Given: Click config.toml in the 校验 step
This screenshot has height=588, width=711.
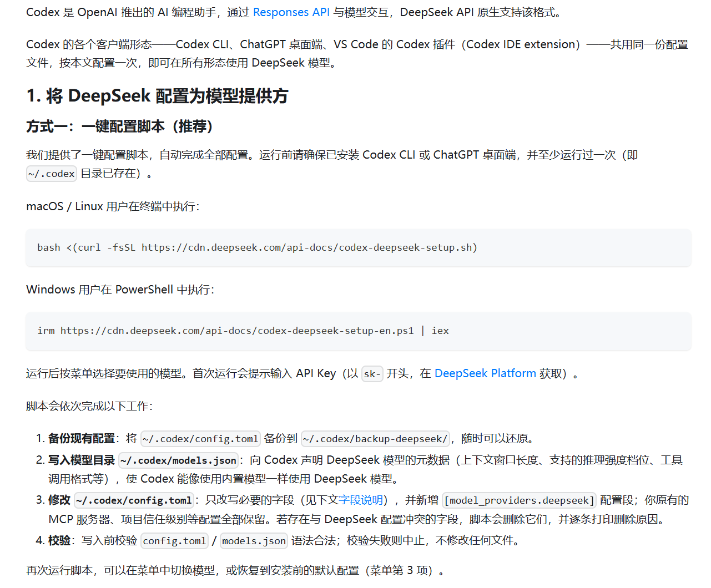Looking at the screenshot, I should [x=175, y=541].
